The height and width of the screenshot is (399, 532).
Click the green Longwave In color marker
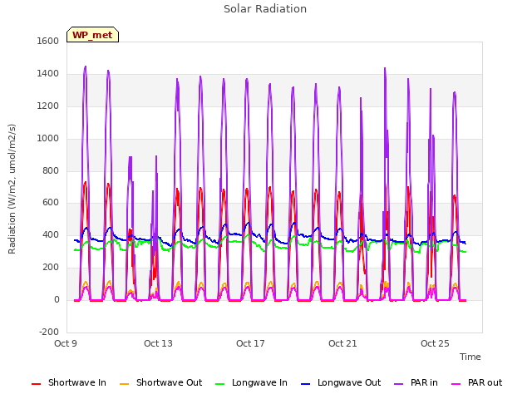tap(220, 384)
